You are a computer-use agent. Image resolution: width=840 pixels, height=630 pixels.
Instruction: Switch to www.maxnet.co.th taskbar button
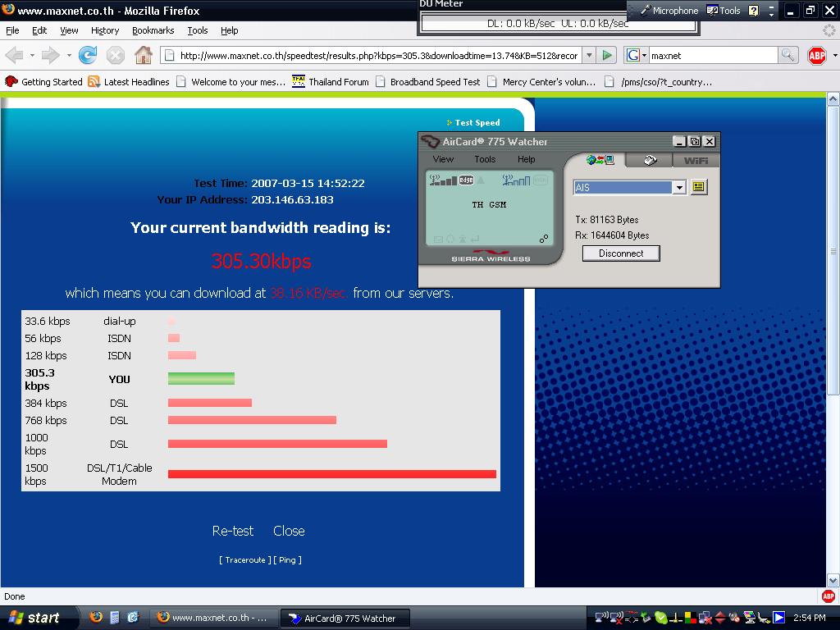pos(213,618)
